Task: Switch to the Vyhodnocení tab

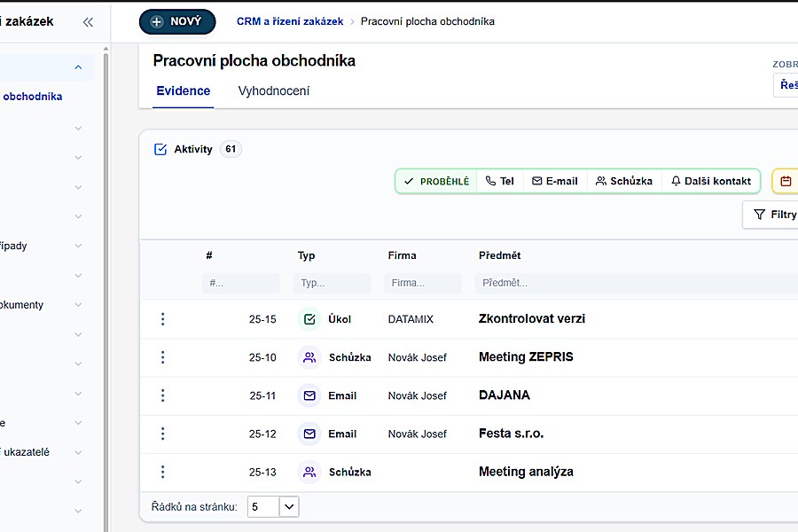Action: click(274, 91)
